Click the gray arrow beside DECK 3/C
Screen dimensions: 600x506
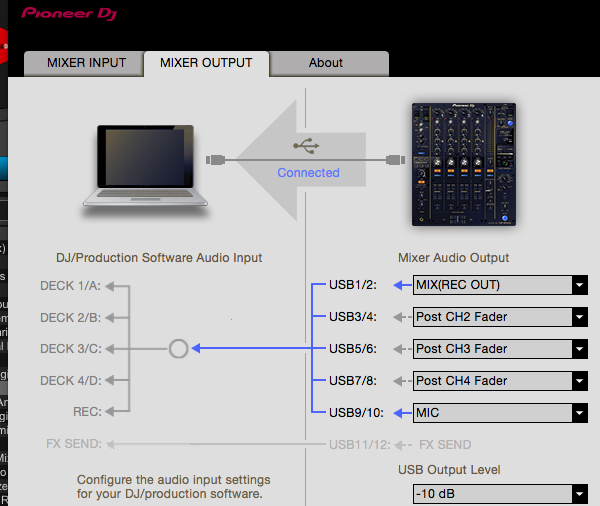point(115,349)
